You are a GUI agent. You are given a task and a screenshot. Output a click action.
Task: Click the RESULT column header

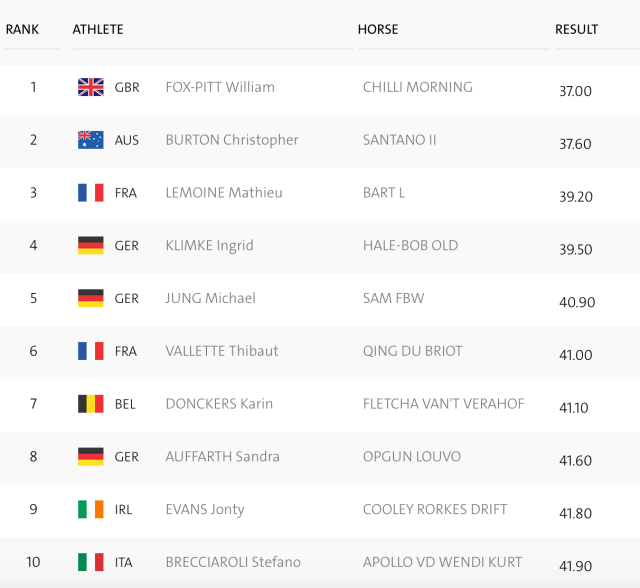[576, 29]
